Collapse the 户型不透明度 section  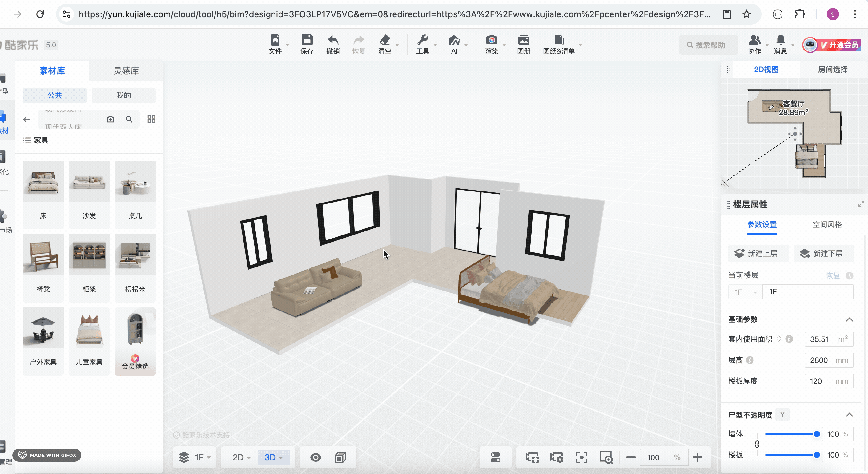849,415
